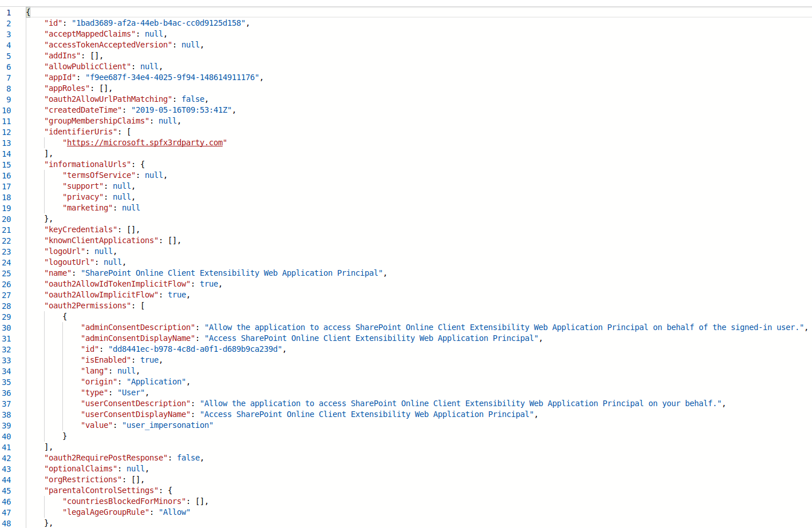Click the "adminConsentDescription" key
The height and width of the screenshot is (528, 812).
pyautogui.click(x=138, y=327)
